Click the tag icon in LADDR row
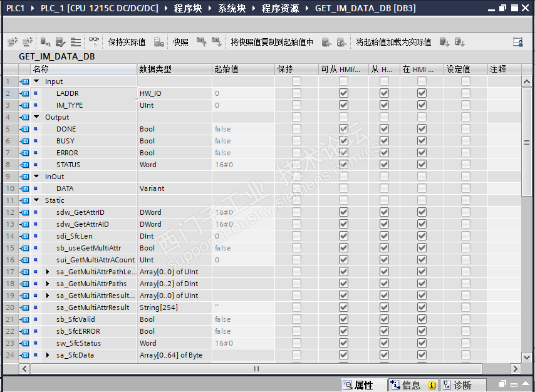The width and height of the screenshot is (535, 392). click(x=24, y=93)
